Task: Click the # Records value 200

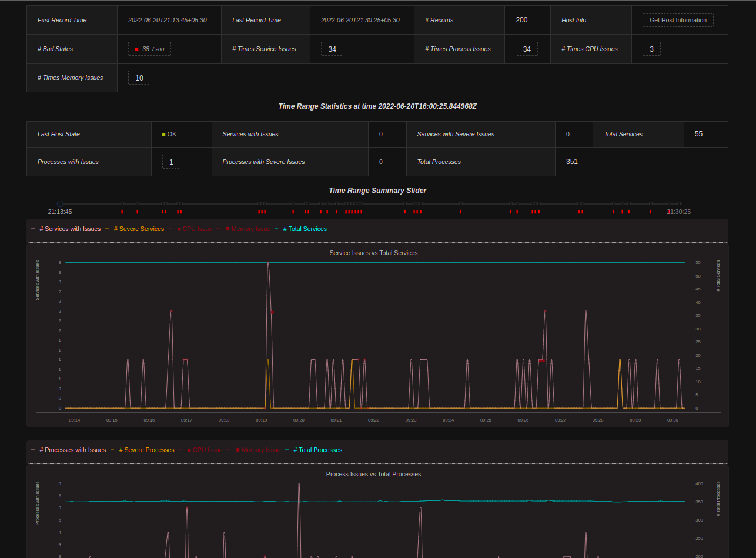Action: pos(521,20)
